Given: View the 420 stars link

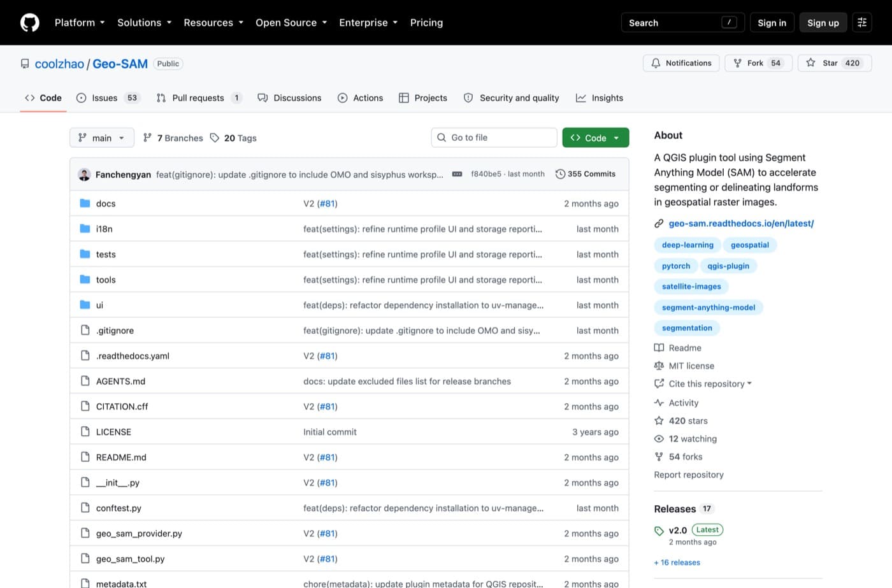Looking at the screenshot, I should (x=681, y=420).
